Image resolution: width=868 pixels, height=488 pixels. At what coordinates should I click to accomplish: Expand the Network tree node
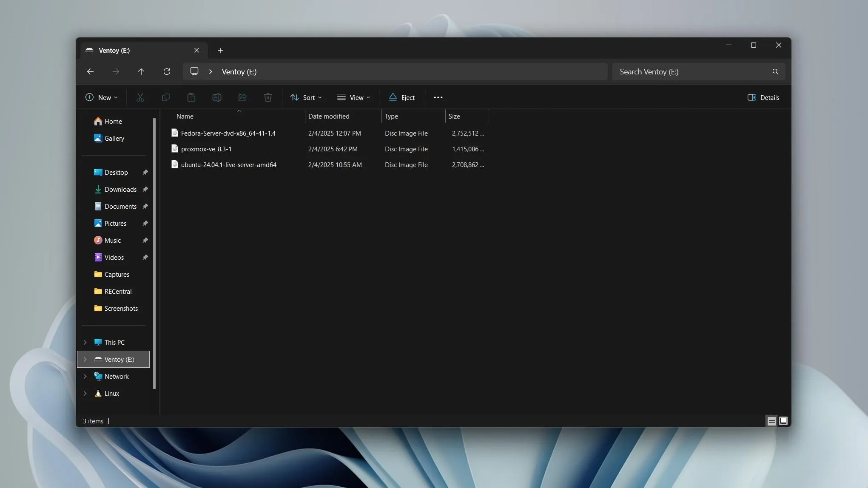click(x=85, y=376)
